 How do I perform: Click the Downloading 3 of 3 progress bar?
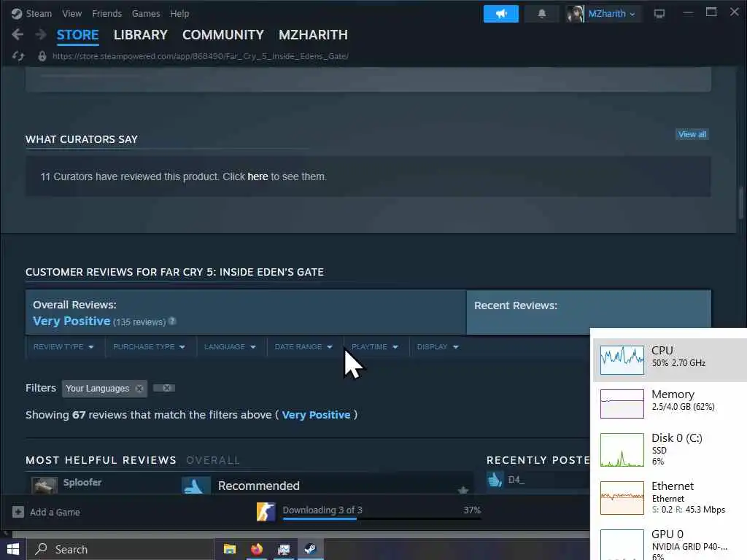tap(382, 518)
